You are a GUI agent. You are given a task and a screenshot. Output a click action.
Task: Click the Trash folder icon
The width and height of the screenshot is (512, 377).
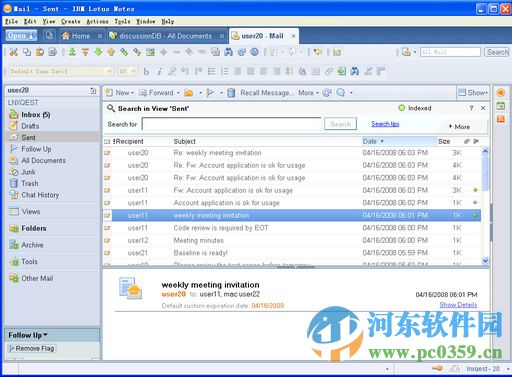pos(14,183)
